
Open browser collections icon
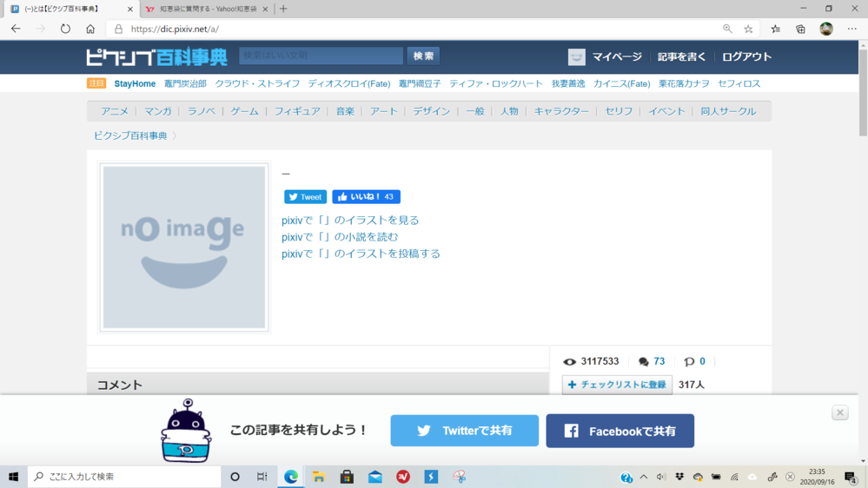(800, 29)
